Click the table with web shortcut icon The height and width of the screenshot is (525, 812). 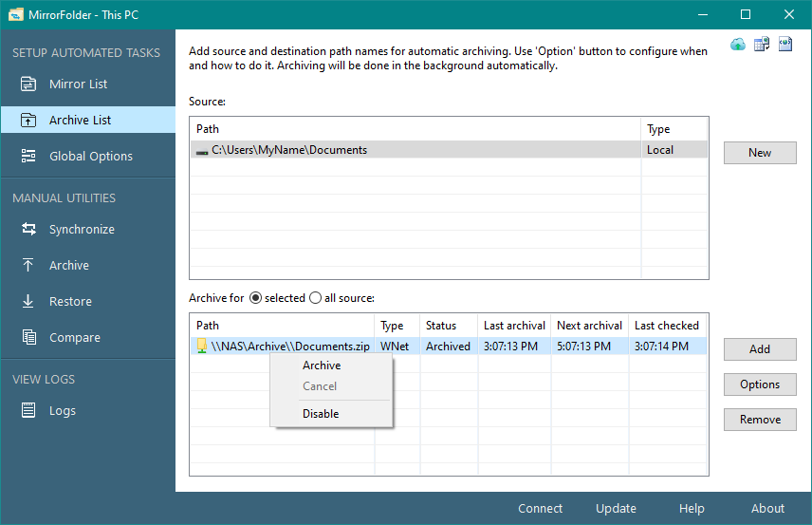point(762,45)
